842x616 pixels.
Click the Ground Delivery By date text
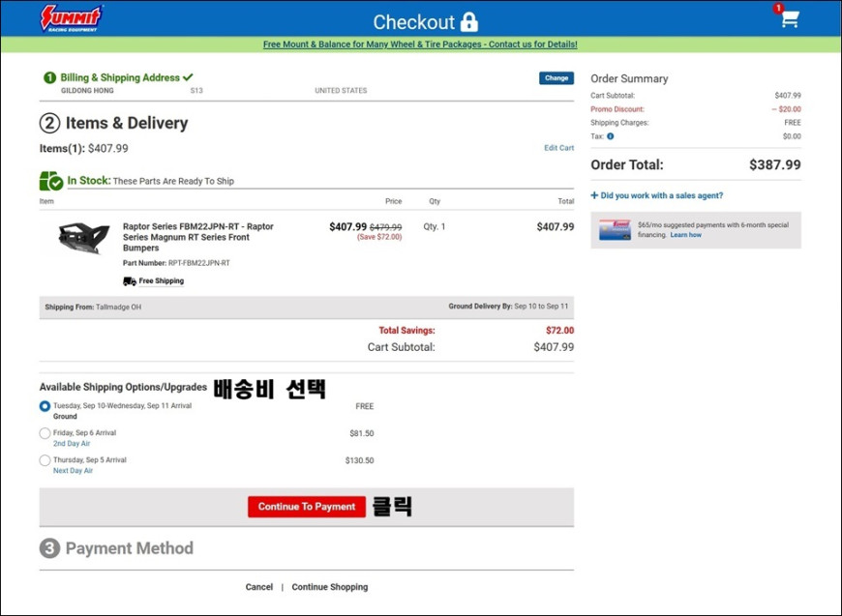[x=508, y=307]
